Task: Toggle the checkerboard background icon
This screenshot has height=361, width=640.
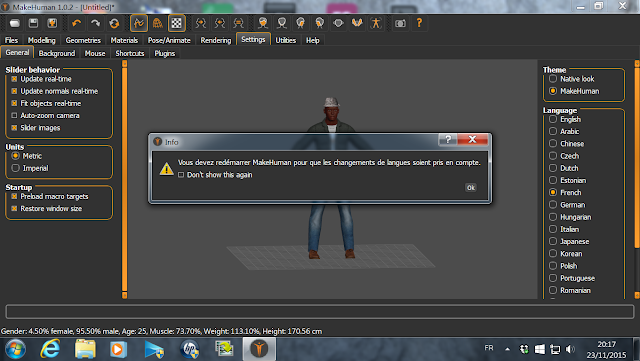Action: pos(176,23)
